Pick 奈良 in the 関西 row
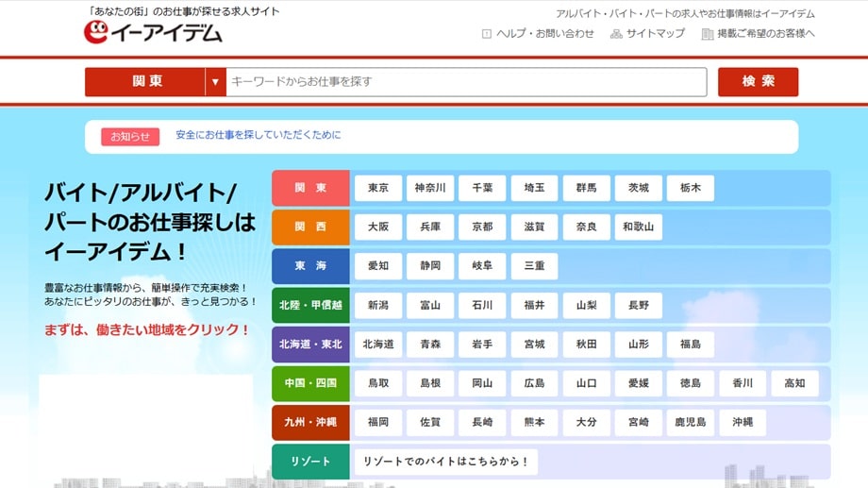The height and width of the screenshot is (488, 868). click(586, 227)
